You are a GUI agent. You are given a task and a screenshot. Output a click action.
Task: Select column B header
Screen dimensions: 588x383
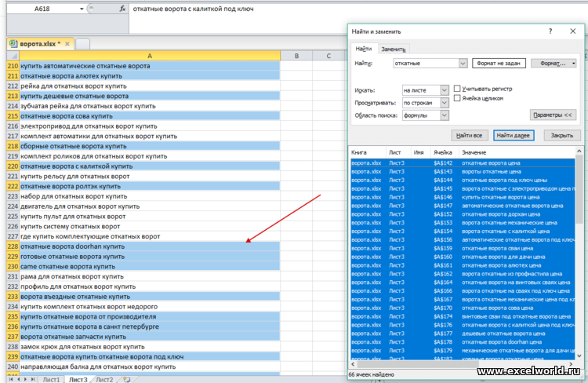[x=296, y=56]
